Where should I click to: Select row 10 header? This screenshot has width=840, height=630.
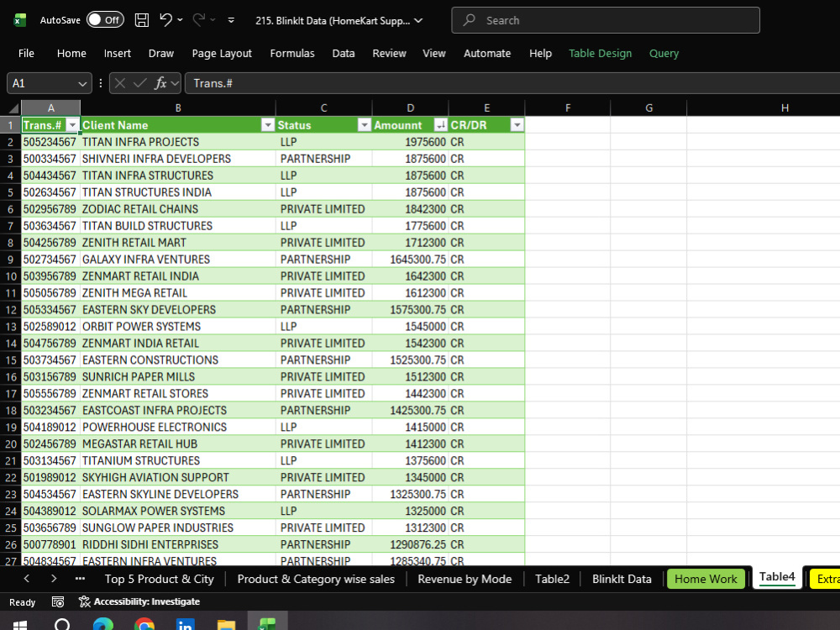pyautogui.click(x=11, y=276)
